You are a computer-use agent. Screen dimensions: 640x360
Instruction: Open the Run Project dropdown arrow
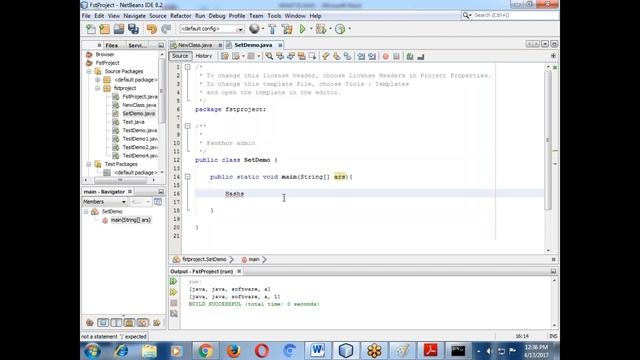pos(311,29)
